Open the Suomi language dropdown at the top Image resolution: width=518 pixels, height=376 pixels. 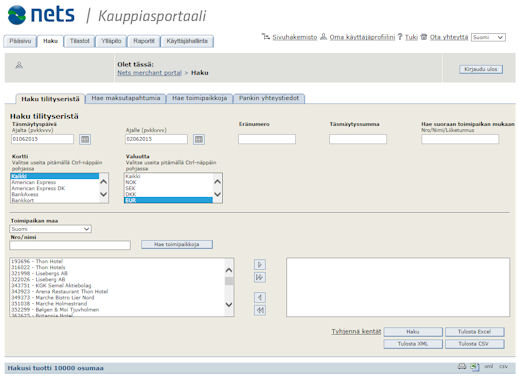click(488, 37)
